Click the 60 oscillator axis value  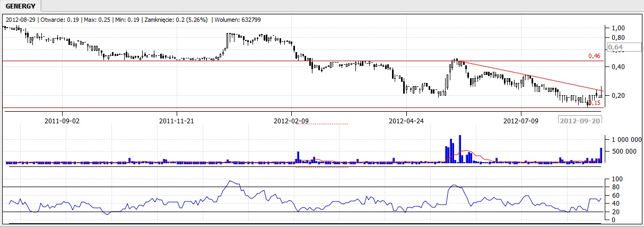tap(615, 196)
